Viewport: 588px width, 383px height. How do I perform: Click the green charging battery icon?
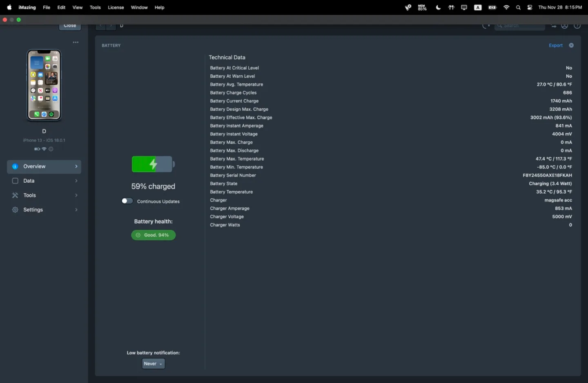(153, 164)
